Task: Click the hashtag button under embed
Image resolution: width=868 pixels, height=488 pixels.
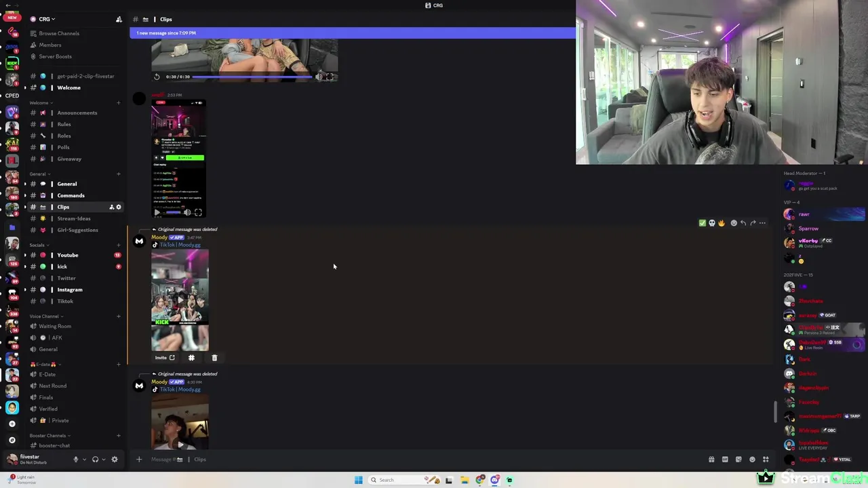Action: click(x=191, y=358)
